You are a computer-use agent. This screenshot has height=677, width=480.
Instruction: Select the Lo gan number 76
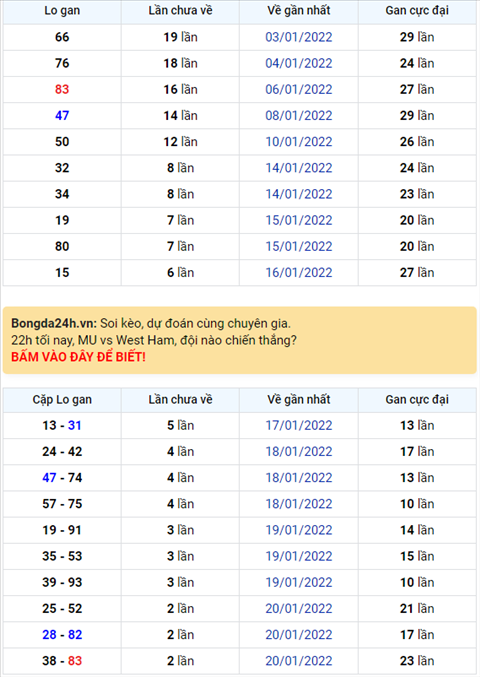point(62,63)
